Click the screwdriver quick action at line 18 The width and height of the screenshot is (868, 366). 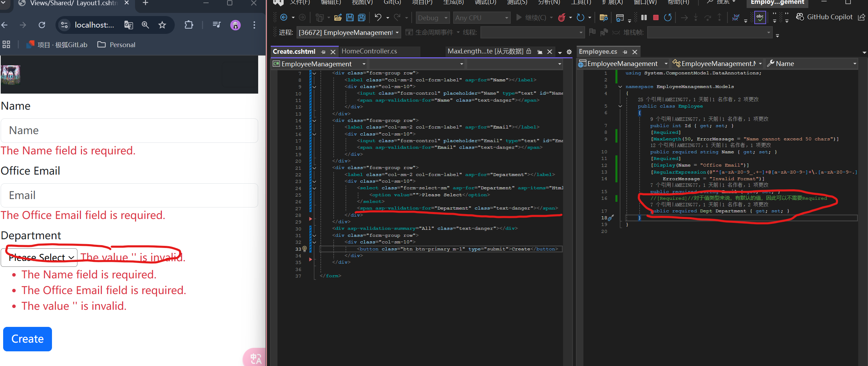point(611,218)
